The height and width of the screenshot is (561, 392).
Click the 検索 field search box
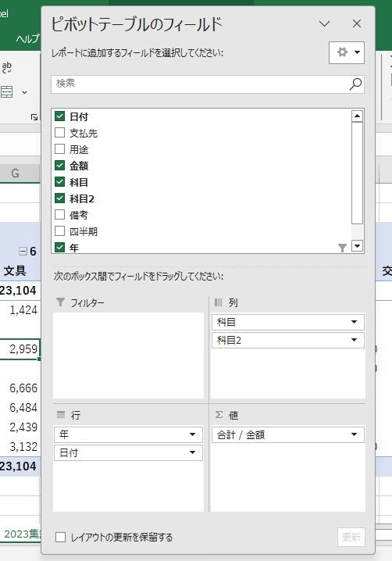(x=200, y=84)
